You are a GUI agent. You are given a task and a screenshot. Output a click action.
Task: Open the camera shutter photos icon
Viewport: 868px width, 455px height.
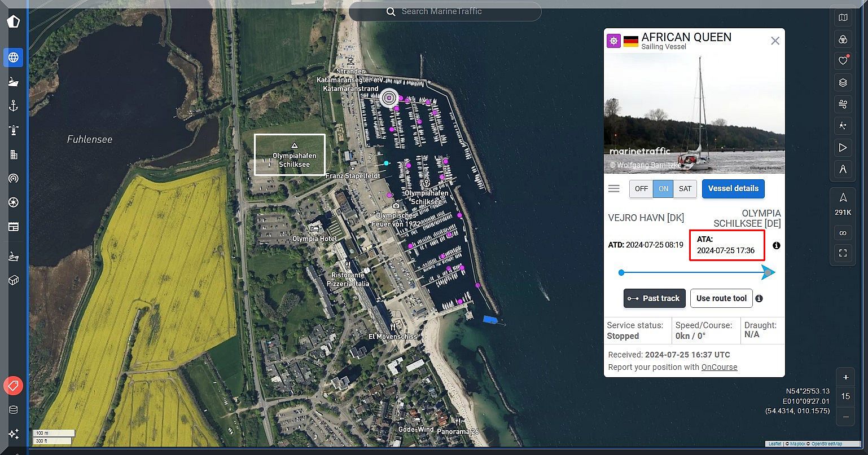tap(14, 202)
